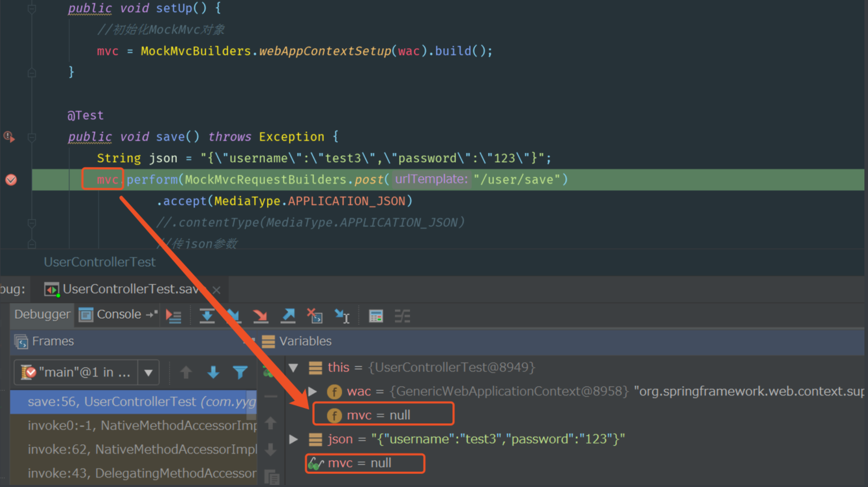The height and width of the screenshot is (487, 868).
Task: Click the breakpoint marker on the mvc.perform line
Action: [x=11, y=180]
